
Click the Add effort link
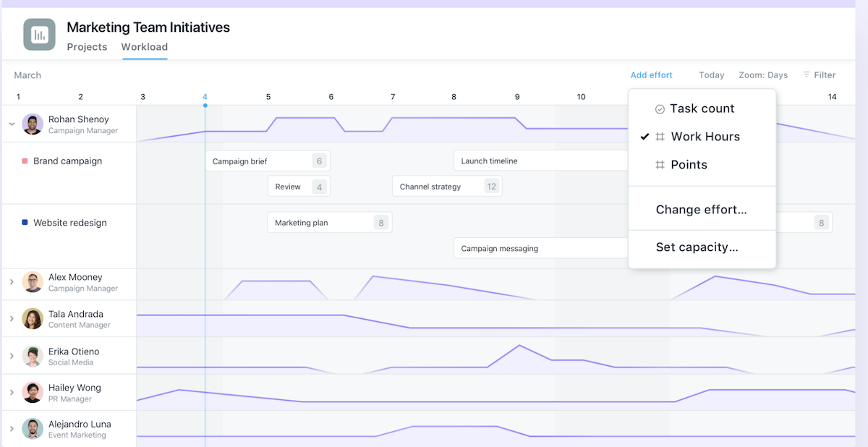point(651,75)
